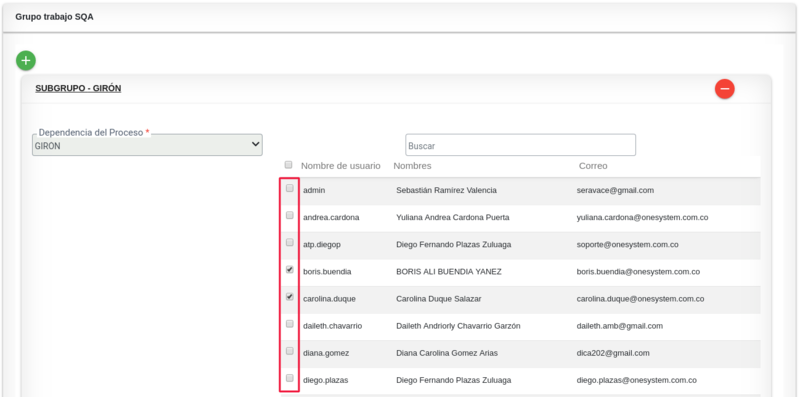Open the Dependencia del Proceso dropdown
The image size is (800, 397).
(147, 145)
